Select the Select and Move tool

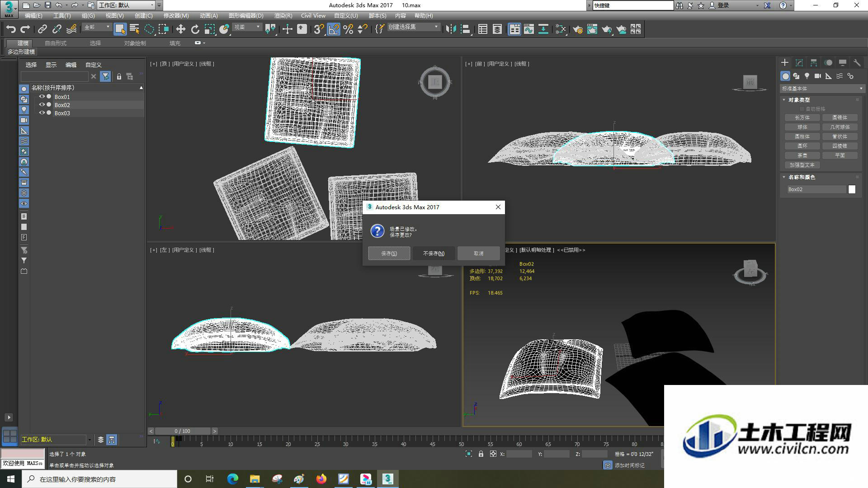tap(180, 29)
